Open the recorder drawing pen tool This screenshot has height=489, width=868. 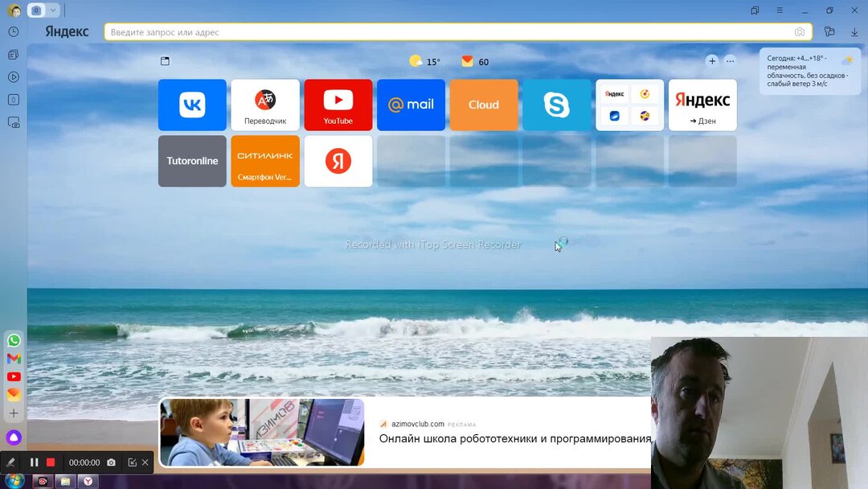10,462
